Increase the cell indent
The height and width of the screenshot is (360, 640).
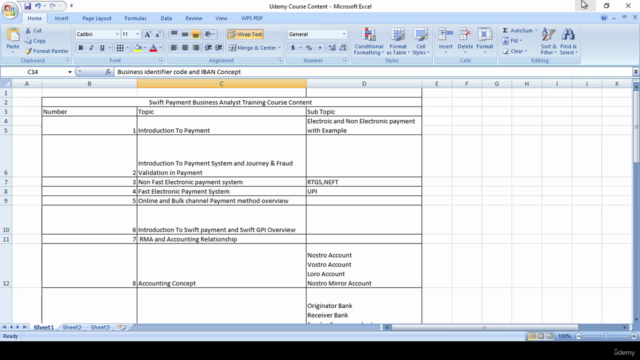click(219, 48)
